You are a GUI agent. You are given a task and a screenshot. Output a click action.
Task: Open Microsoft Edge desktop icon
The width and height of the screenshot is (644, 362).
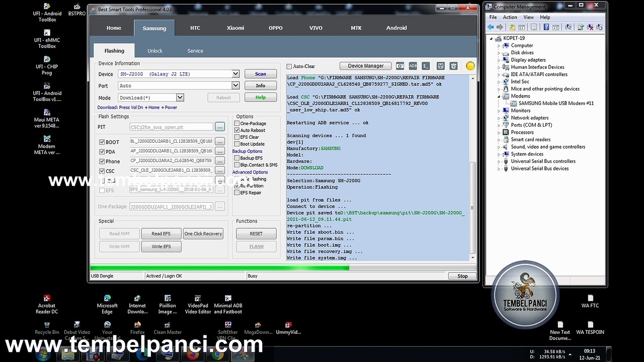[x=107, y=305]
